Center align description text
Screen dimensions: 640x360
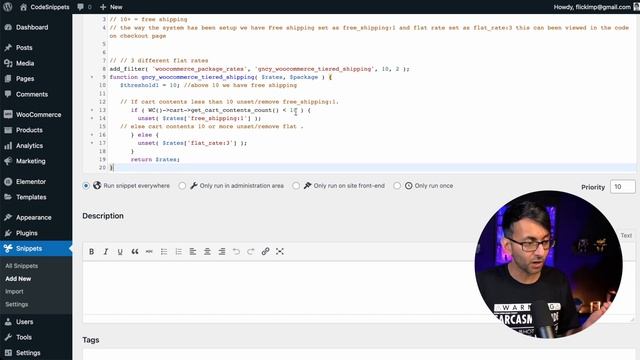207,251
